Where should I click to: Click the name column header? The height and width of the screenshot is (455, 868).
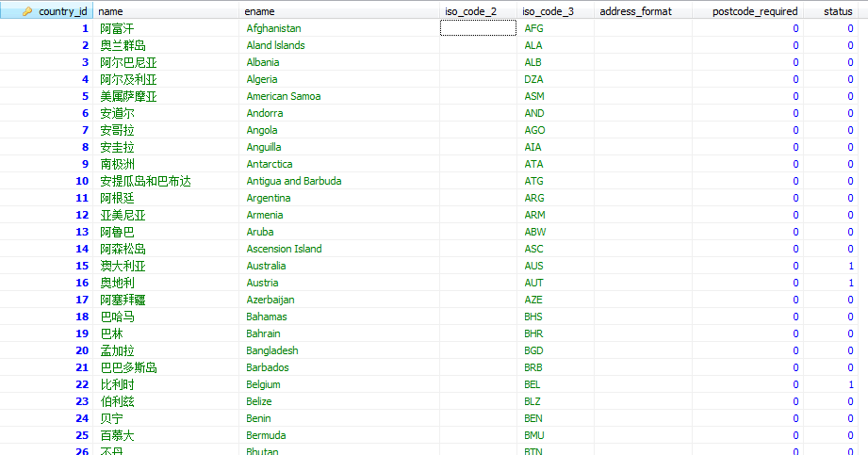click(111, 11)
